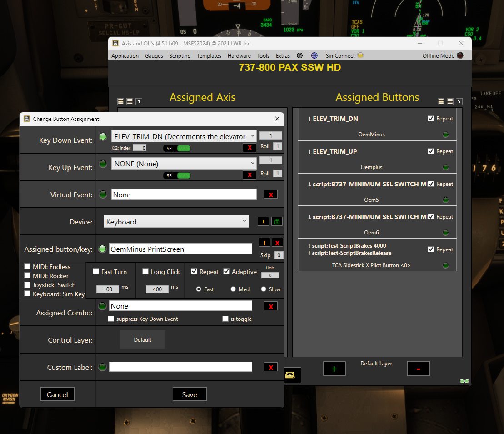504x434 pixels.
Task: Check suppress Key Down Event
Action: point(111,319)
